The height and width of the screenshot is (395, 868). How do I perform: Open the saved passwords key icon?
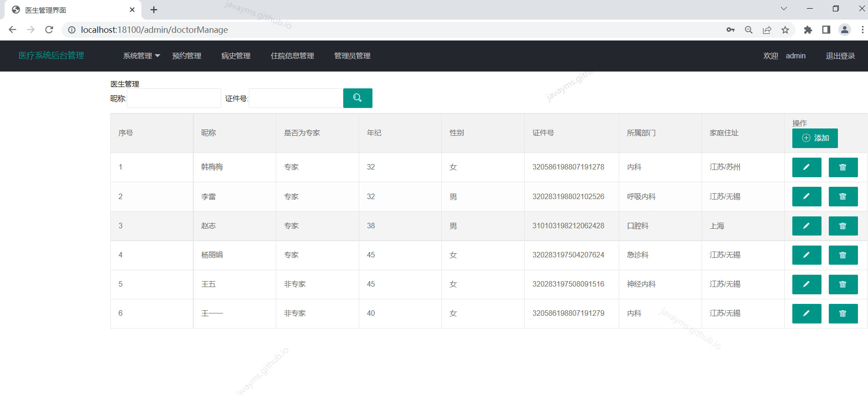[730, 30]
